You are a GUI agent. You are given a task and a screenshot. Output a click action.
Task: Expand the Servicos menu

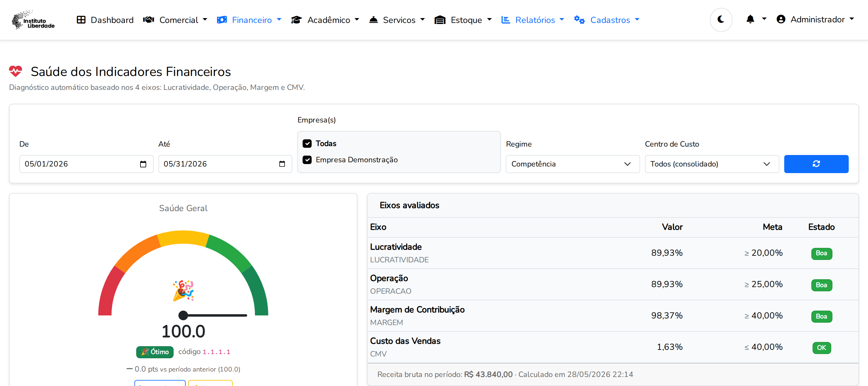tap(397, 20)
